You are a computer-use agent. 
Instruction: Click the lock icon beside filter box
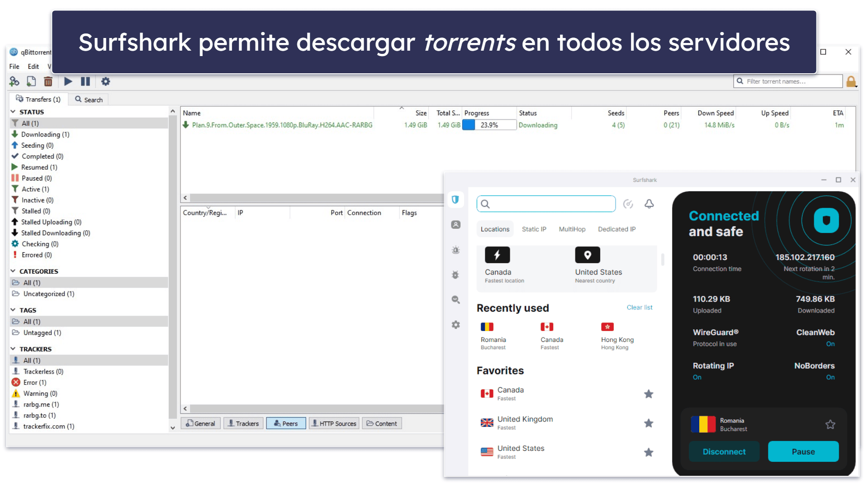tap(851, 81)
